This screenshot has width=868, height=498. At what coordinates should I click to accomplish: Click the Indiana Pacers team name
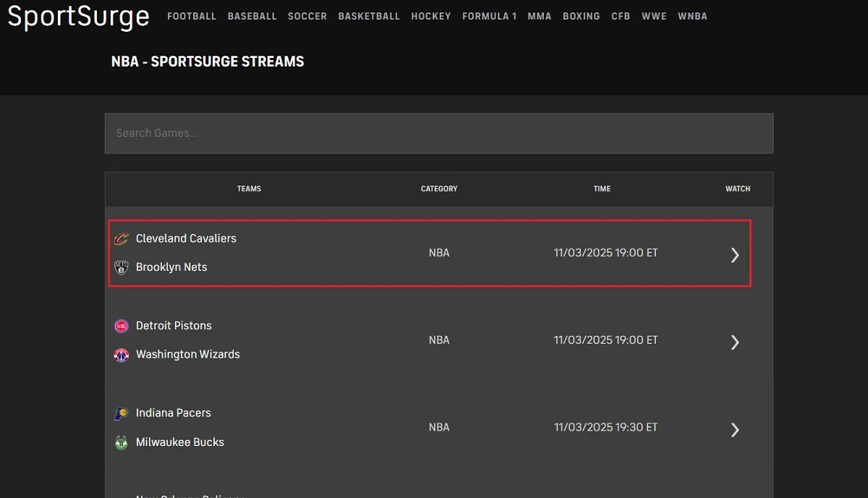pyautogui.click(x=174, y=413)
